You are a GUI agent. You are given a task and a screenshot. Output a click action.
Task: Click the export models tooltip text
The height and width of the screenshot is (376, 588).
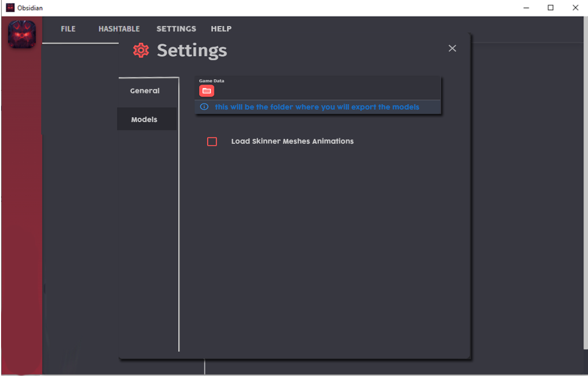point(317,107)
